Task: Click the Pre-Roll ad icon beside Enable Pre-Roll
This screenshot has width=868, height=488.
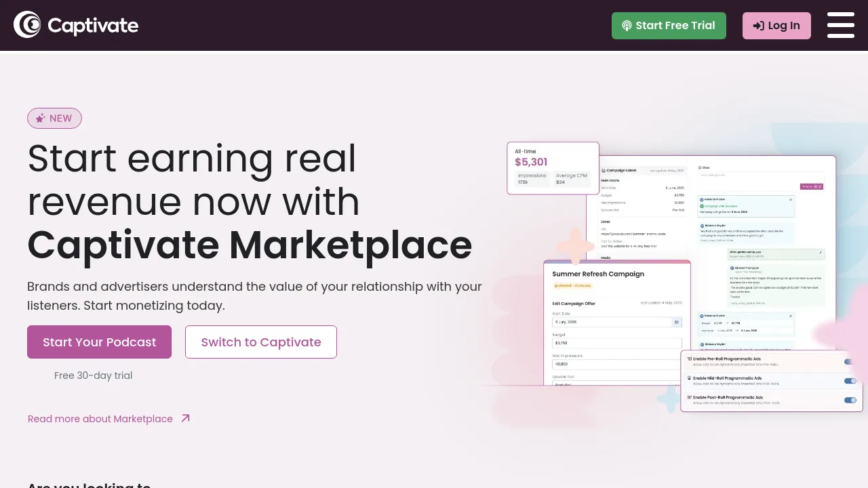Action: click(690, 359)
